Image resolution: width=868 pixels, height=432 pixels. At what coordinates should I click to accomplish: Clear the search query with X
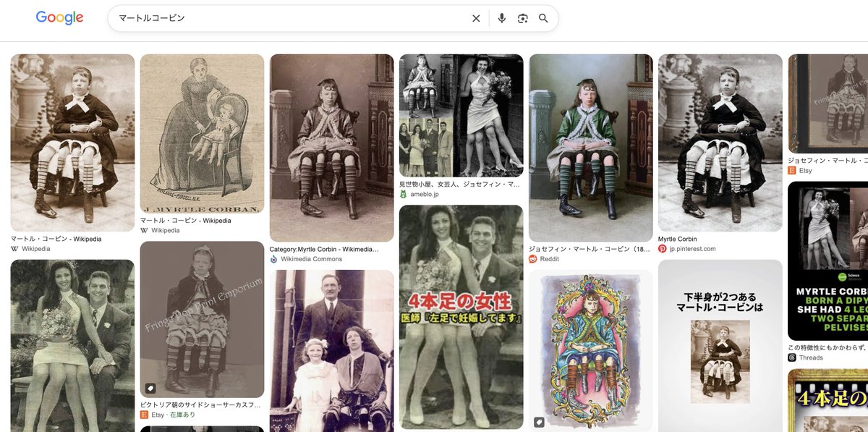pos(476,19)
